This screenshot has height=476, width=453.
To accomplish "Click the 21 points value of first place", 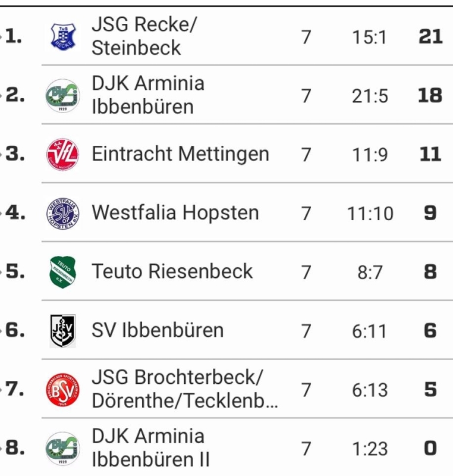I will pos(430,37).
